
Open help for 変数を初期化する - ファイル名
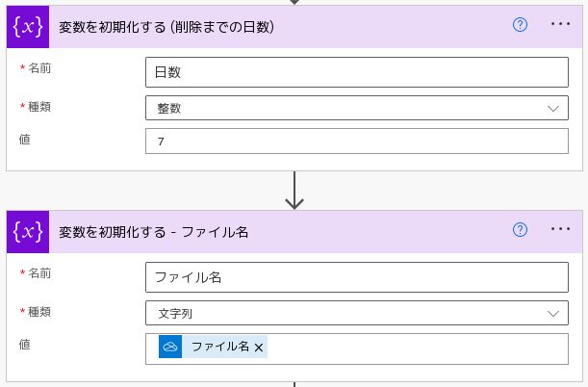tap(520, 229)
